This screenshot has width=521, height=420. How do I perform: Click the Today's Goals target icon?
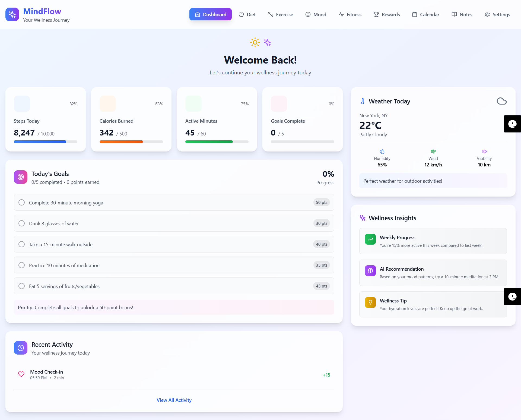point(21,177)
